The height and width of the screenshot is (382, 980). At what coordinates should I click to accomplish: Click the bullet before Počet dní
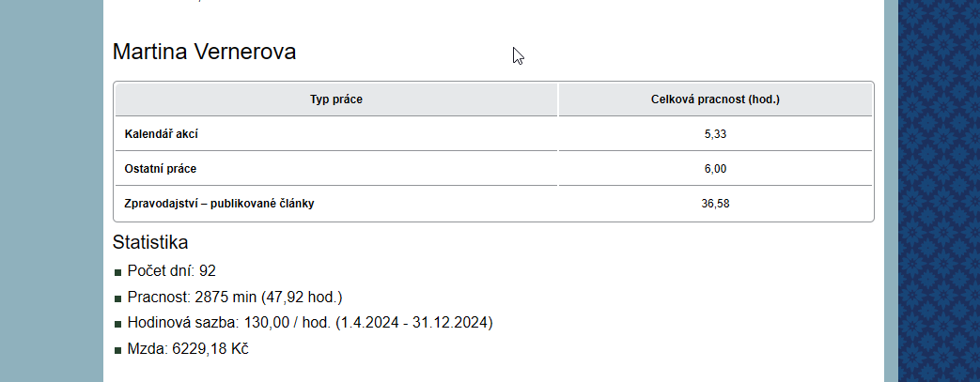[117, 272]
